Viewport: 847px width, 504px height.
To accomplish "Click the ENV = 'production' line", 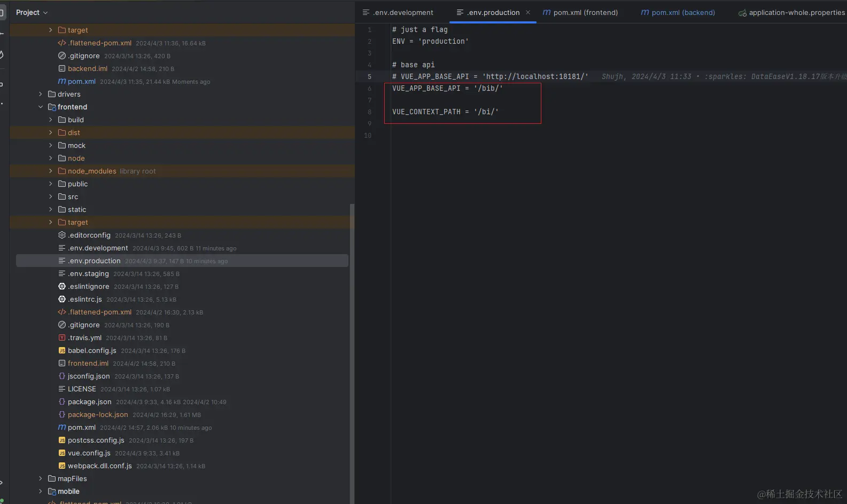I will pyautogui.click(x=430, y=41).
